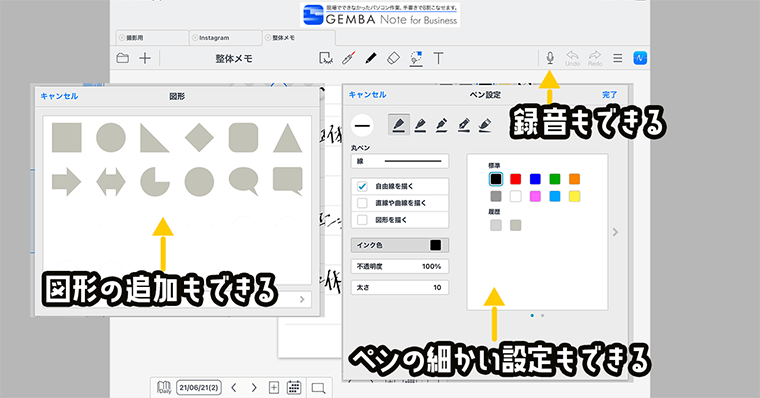This screenshot has width=760, height=398.
Task: Enable the 直線や曲線を描く checkbox
Action: coord(362,203)
